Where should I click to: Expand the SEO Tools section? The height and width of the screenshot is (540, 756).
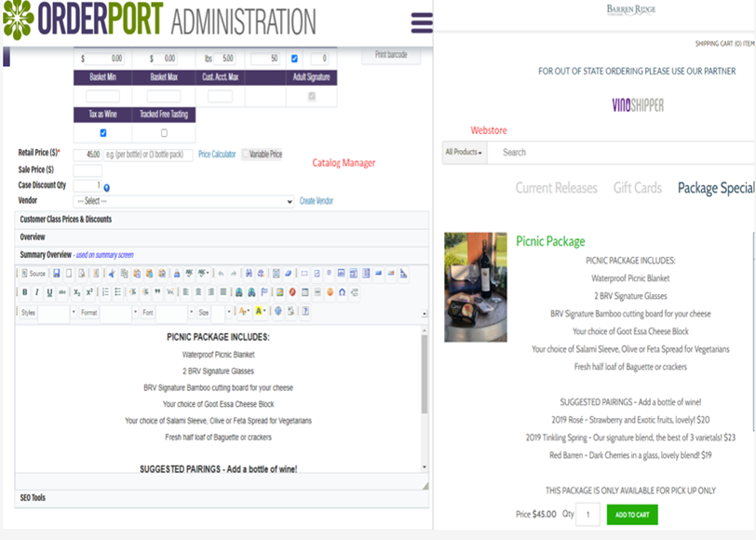(x=222, y=498)
